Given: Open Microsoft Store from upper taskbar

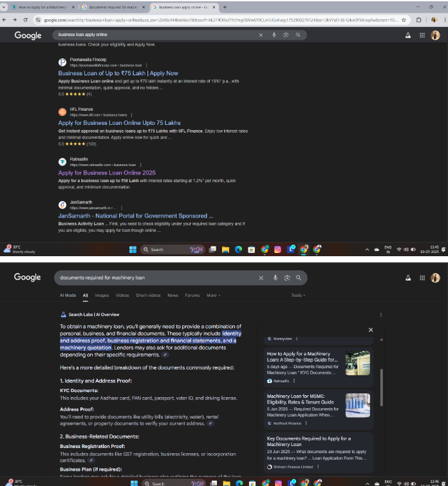Looking at the screenshot, I should [x=252, y=250].
